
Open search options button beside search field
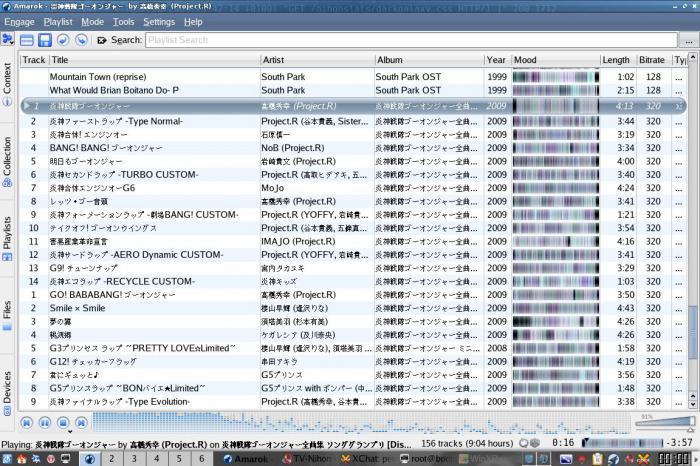click(x=688, y=41)
